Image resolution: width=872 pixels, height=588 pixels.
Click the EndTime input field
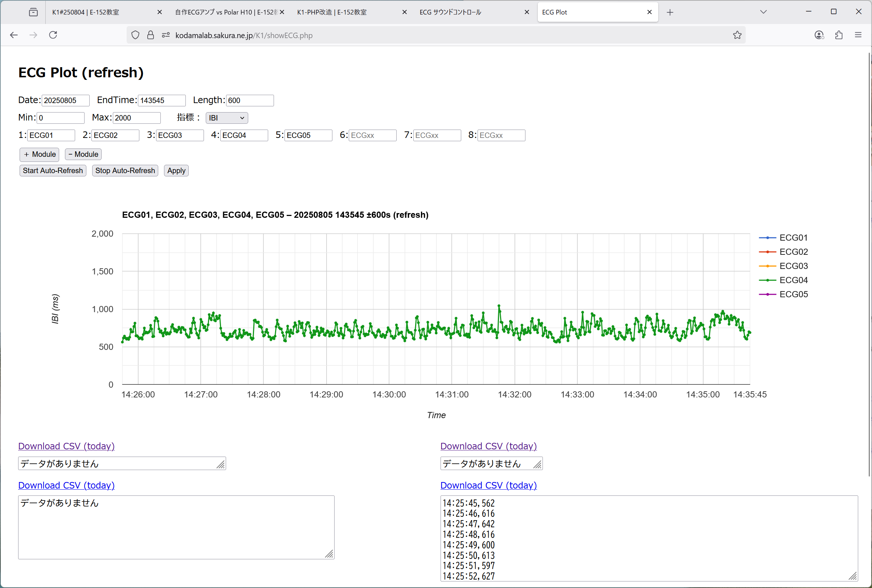[x=161, y=101]
